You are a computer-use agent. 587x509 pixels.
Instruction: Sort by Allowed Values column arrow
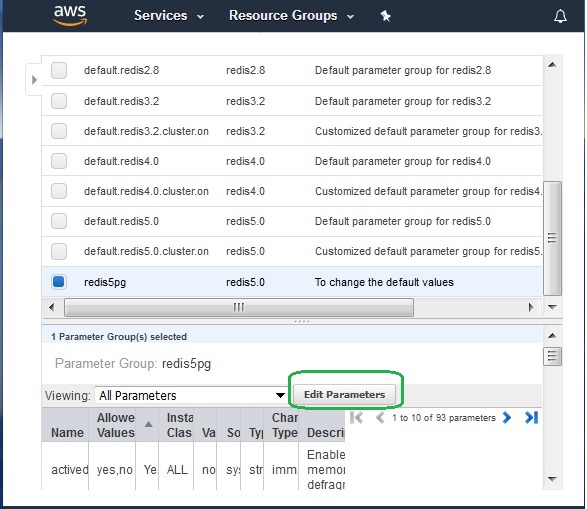[149, 424]
